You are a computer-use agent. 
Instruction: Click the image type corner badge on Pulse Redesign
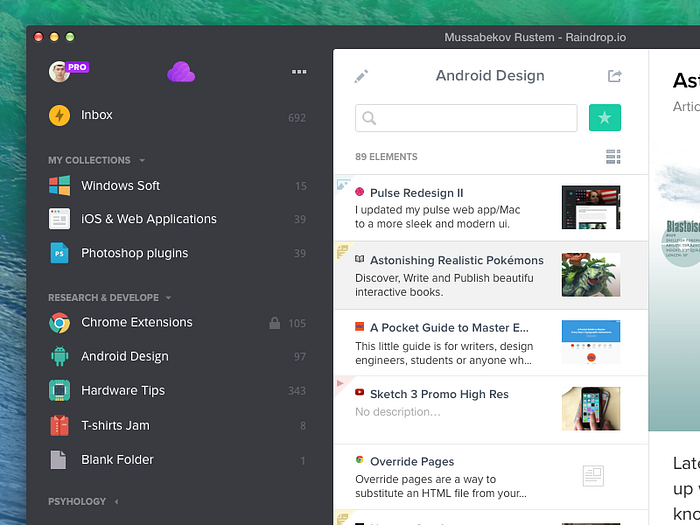tap(342, 183)
